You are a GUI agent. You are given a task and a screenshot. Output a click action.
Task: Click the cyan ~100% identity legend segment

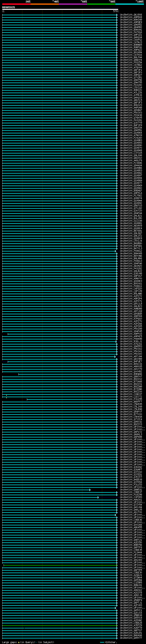tap(130, 4)
